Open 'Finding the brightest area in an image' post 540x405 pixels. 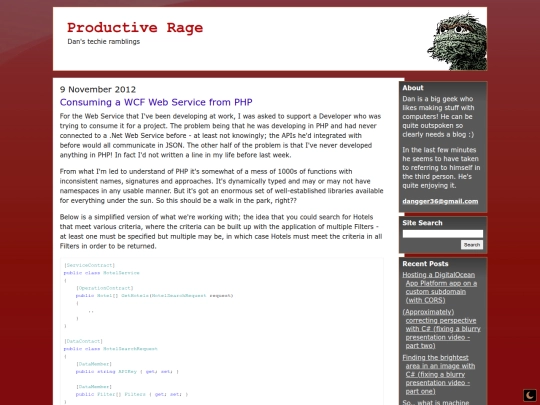439,374
